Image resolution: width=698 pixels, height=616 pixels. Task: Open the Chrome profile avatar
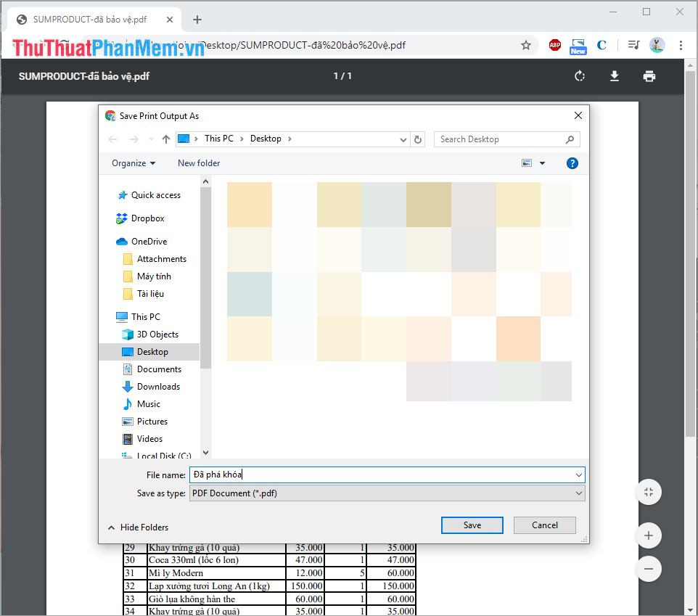click(x=657, y=45)
